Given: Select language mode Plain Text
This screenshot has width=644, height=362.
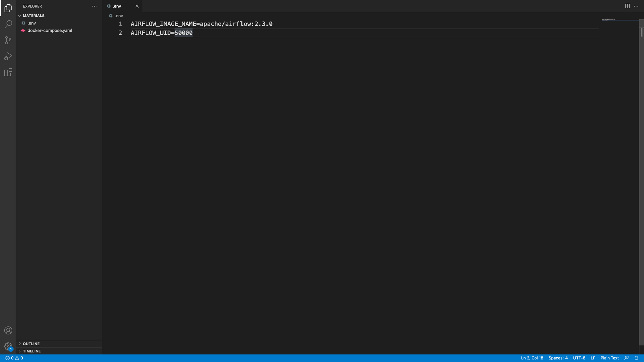Looking at the screenshot, I should point(609,358).
